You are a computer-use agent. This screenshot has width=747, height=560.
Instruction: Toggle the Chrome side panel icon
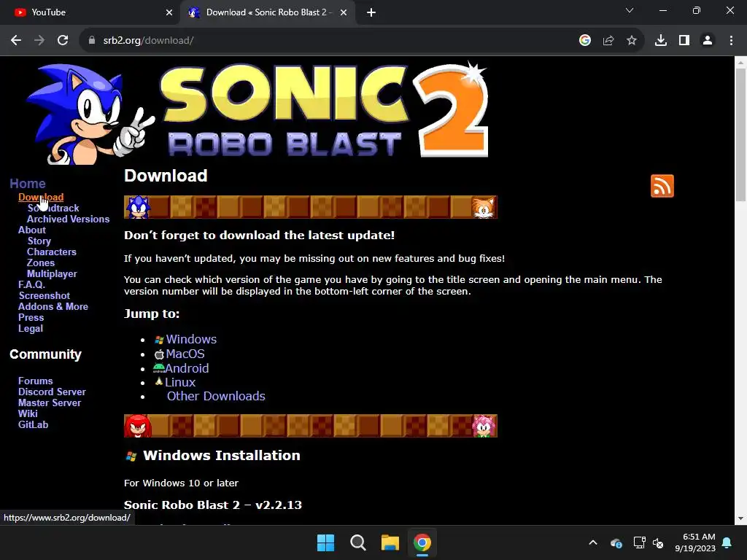pyautogui.click(x=684, y=41)
